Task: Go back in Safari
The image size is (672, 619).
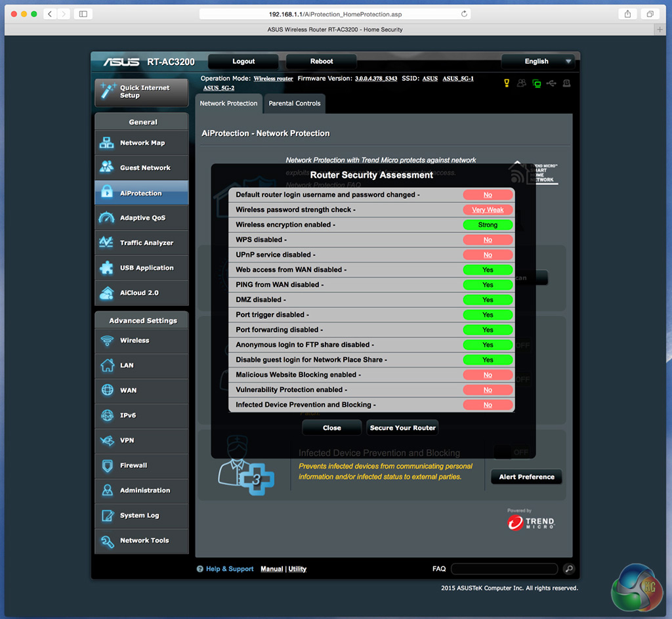Action: (x=50, y=14)
